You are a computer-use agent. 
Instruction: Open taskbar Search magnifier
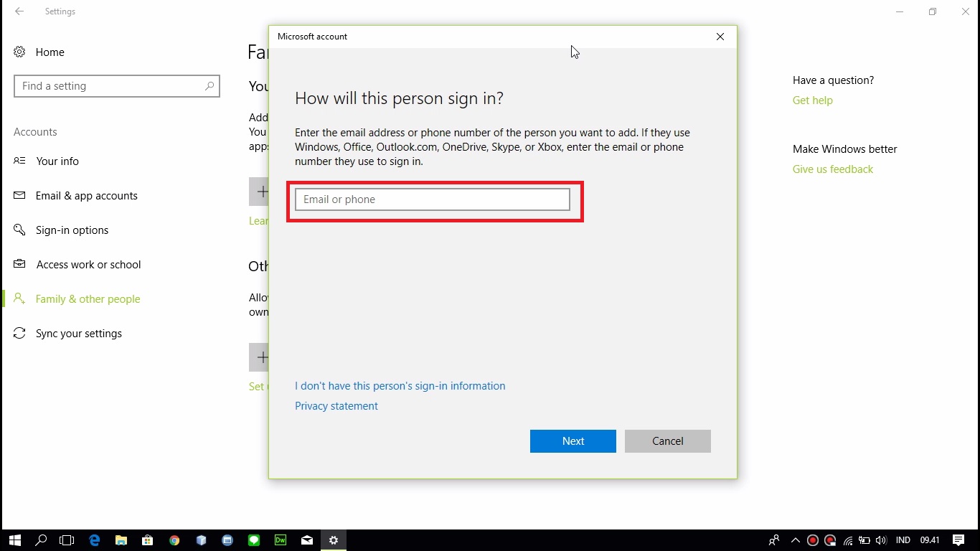(x=41, y=540)
